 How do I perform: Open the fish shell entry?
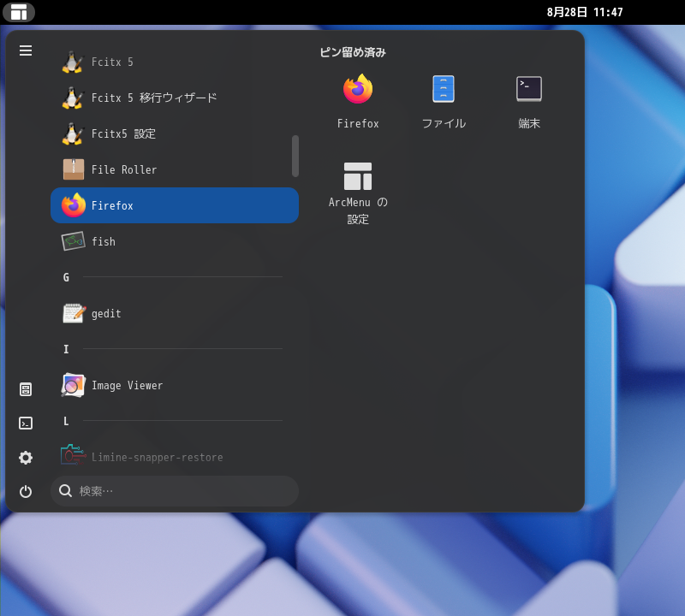(x=175, y=241)
